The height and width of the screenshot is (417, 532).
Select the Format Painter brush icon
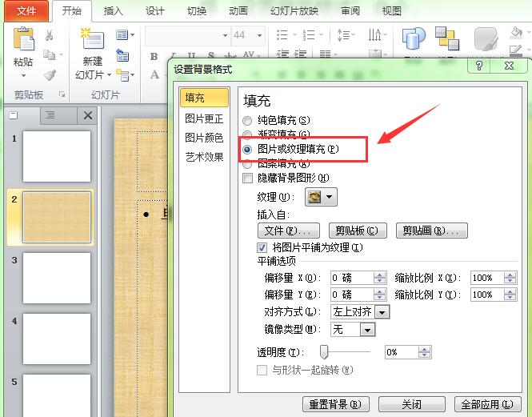[x=50, y=74]
